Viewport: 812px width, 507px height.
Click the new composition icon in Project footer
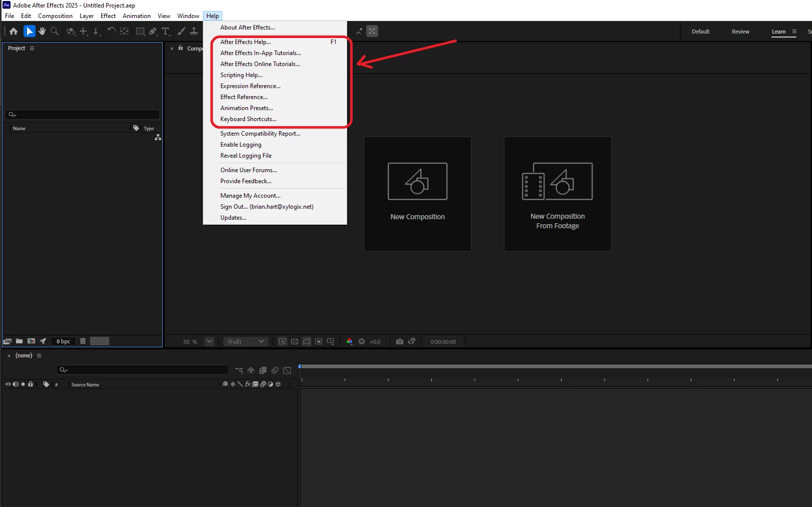point(31,341)
